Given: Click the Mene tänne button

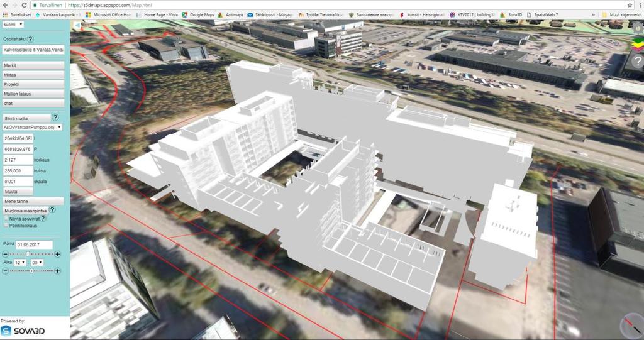Looking at the screenshot, I should [33, 201].
